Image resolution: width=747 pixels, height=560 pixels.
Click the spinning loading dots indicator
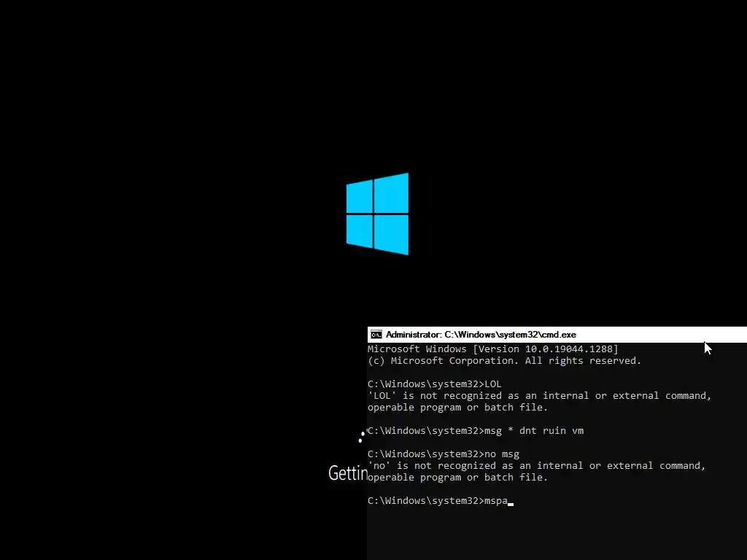[x=362, y=436]
